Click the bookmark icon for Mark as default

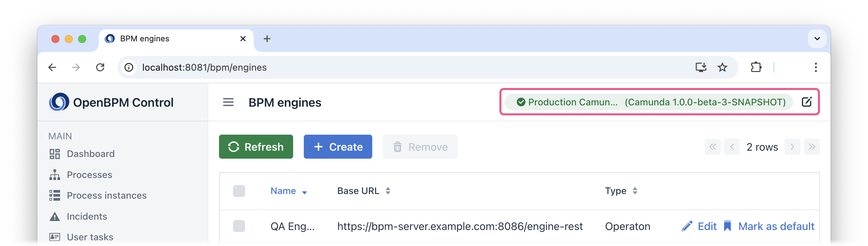[727, 226]
